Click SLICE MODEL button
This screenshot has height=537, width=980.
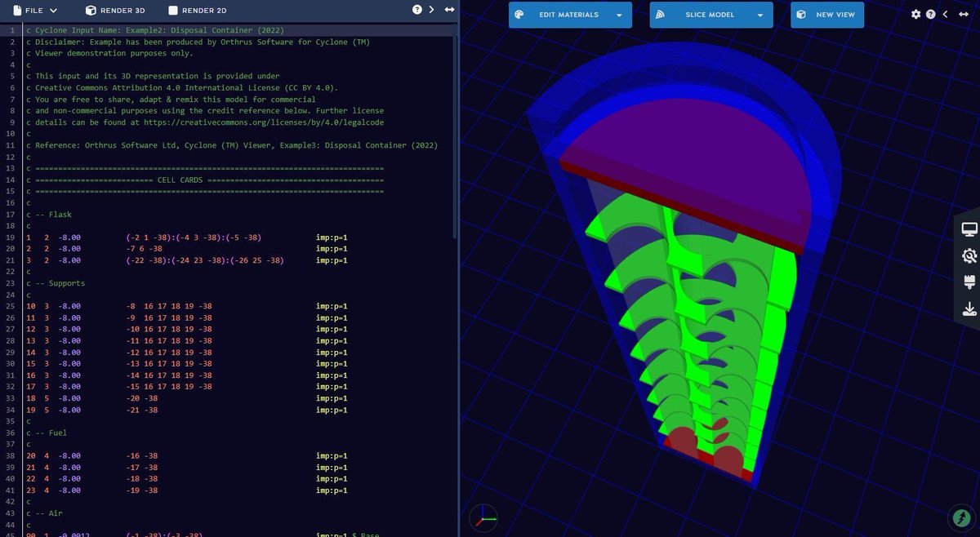[x=711, y=15]
